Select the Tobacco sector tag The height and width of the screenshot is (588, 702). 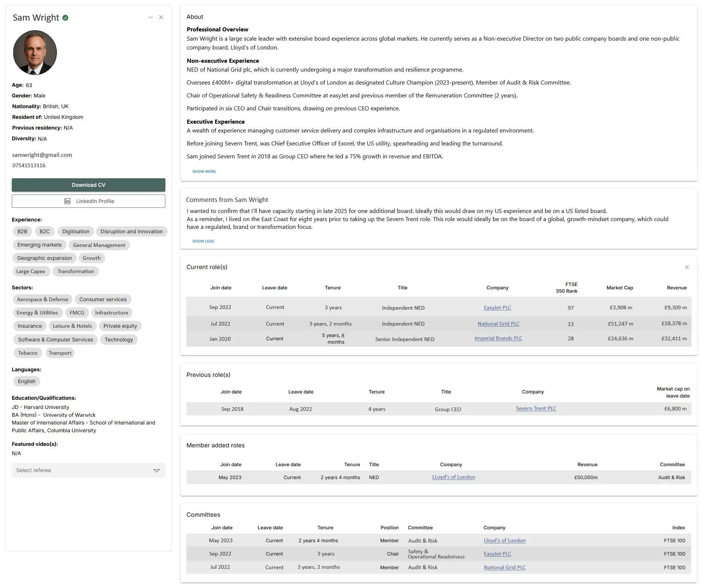(27, 353)
